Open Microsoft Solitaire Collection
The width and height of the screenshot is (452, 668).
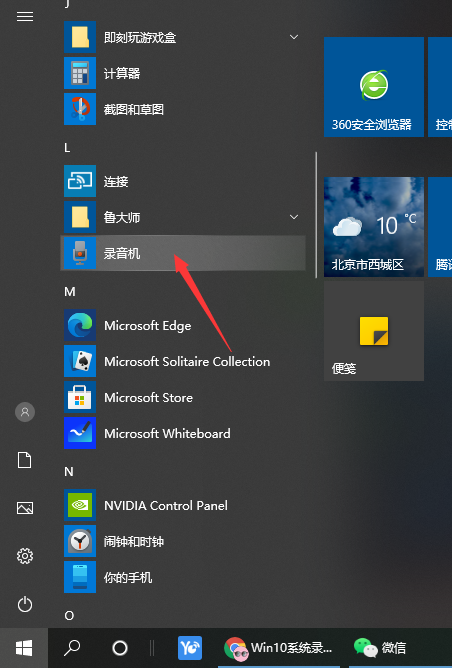pos(183,361)
